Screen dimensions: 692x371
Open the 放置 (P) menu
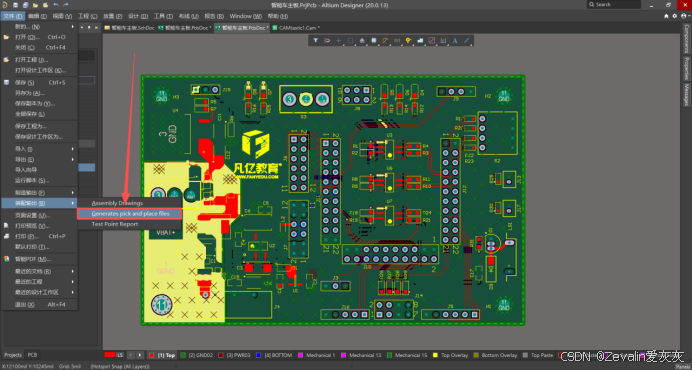coord(113,16)
